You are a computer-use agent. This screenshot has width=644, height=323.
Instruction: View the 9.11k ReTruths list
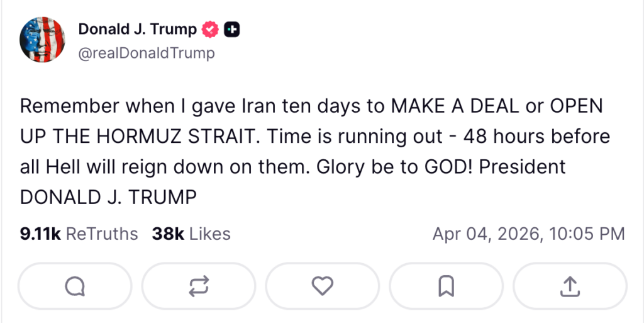pyautogui.click(x=79, y=234)
